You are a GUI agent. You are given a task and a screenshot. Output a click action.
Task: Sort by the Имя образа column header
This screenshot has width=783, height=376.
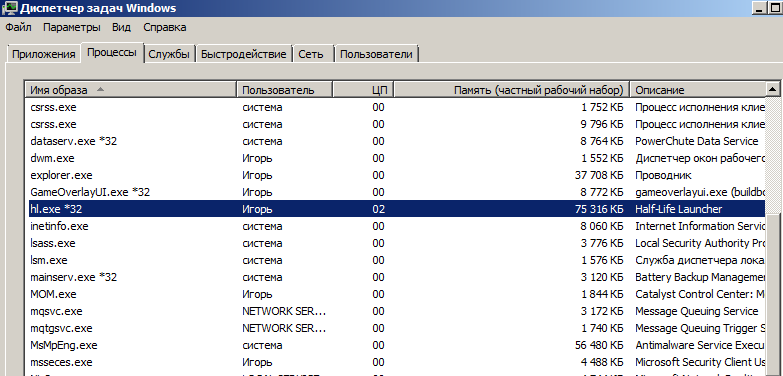pos(131,90)
